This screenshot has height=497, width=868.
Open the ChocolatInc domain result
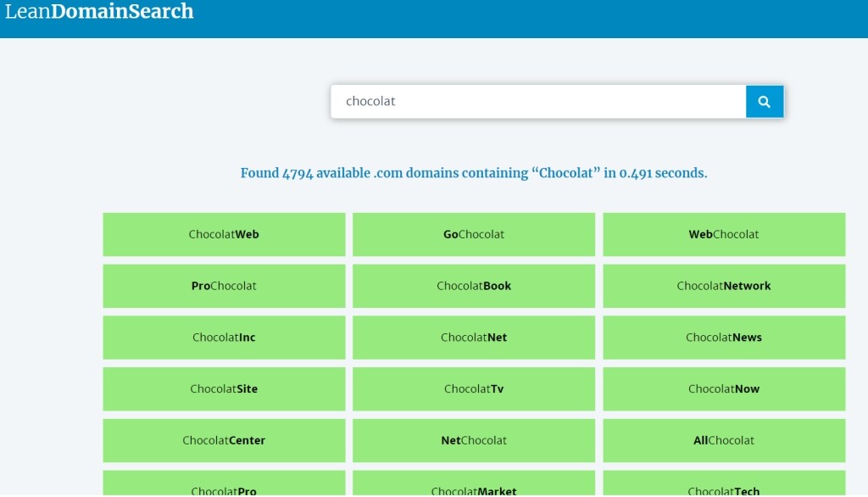click(224, 338)
